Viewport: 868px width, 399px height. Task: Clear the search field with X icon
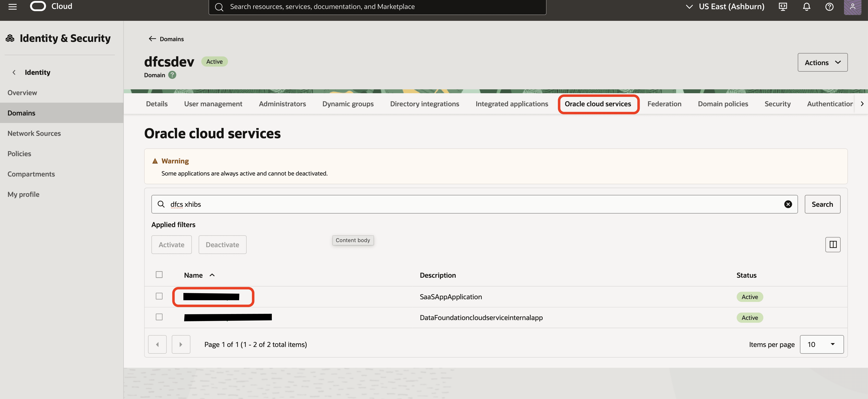click(x=788, y=204)
